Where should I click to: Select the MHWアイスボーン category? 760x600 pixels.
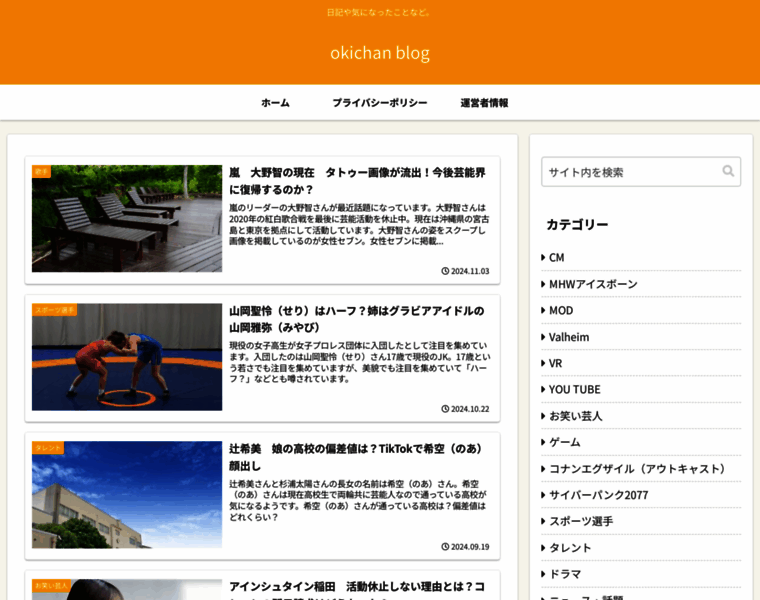click(592, 284)
